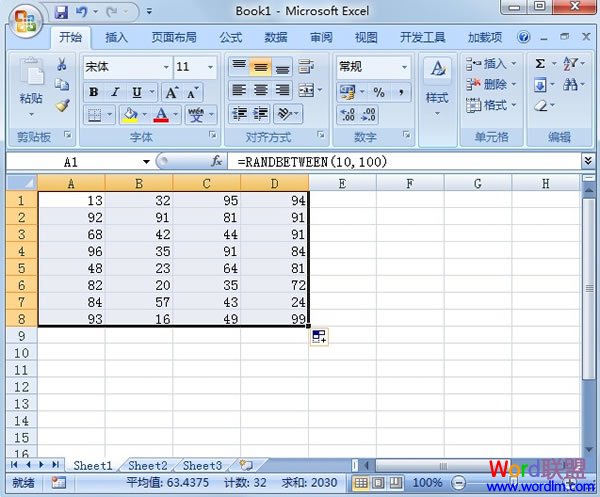Viewport: 600px width, 497px height.
Task: Toggle Bold formatting
Action: pos(93,92)
